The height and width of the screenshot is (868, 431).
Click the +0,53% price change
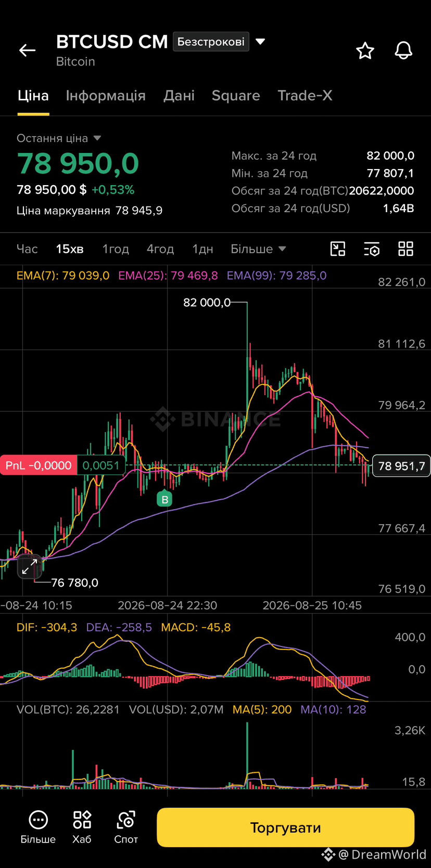[x=113, y=190]
